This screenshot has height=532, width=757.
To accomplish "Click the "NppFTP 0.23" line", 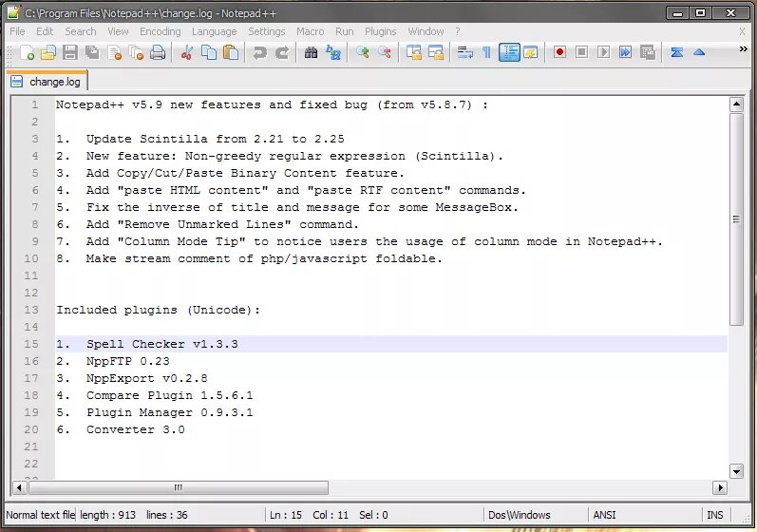I will click(x=128, y=361).
